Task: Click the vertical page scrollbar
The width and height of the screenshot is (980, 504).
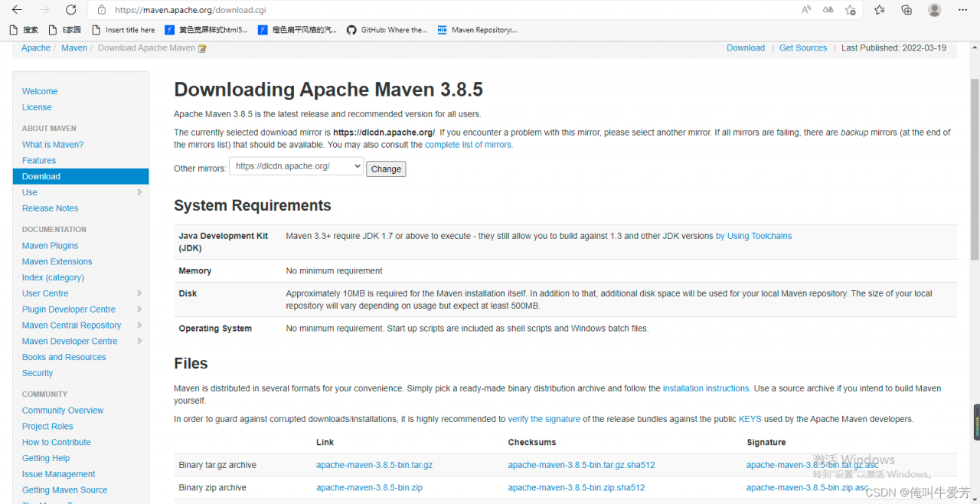Action: click(x=974, y=169)
